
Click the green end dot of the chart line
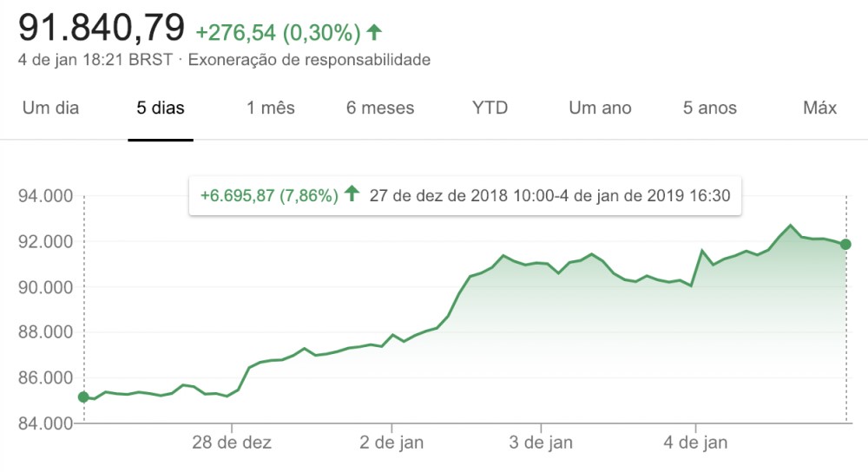point(845,245)
